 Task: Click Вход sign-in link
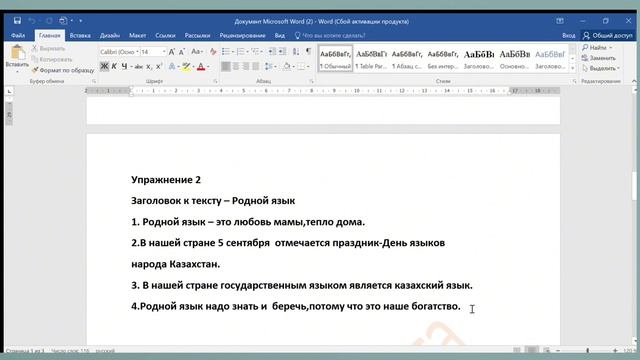tap(568, 36)
